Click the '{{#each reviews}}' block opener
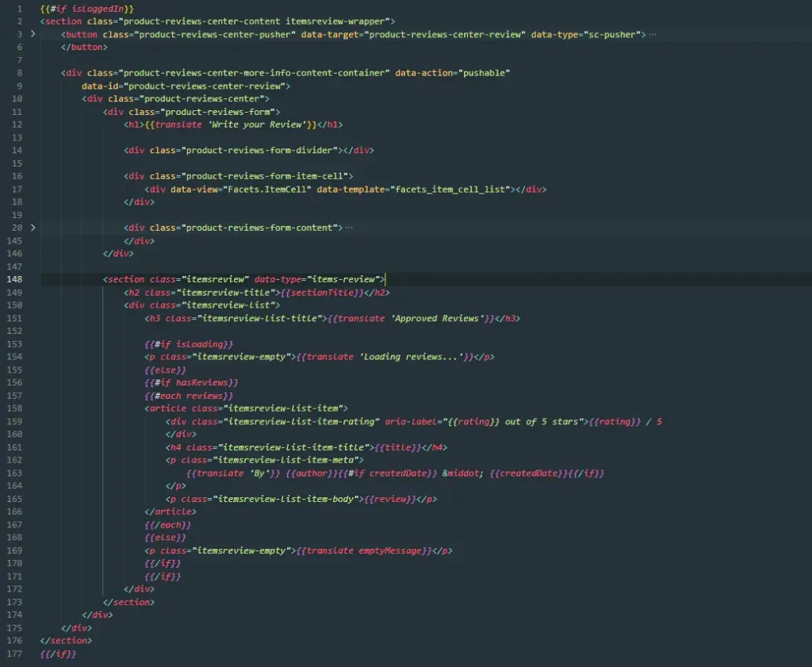The width and height of the screenshot is (812, 667). pyautogui.click(x=189, y=397)
